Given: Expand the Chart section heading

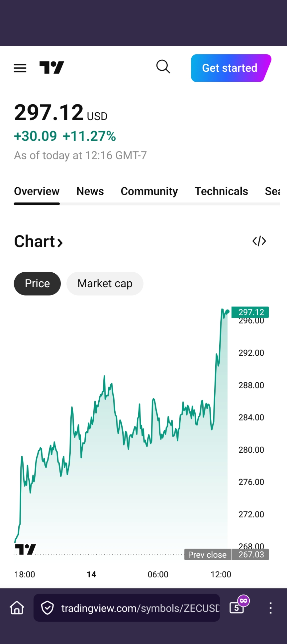Looking at the screenshot, I should [39, 241].
